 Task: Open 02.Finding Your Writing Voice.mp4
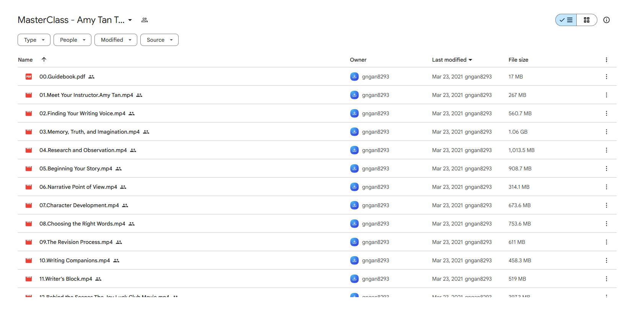click(x=83, y=113)
